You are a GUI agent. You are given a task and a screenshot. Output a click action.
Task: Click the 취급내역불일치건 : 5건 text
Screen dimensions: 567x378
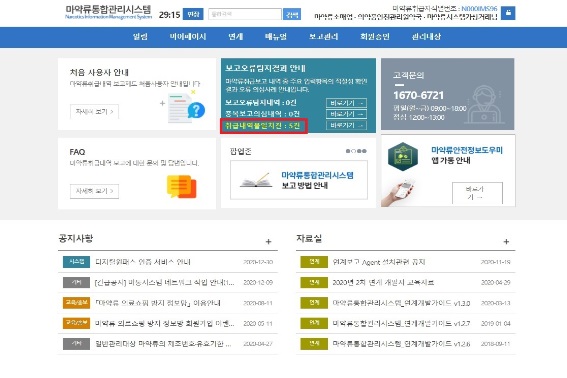coord(263,126)
